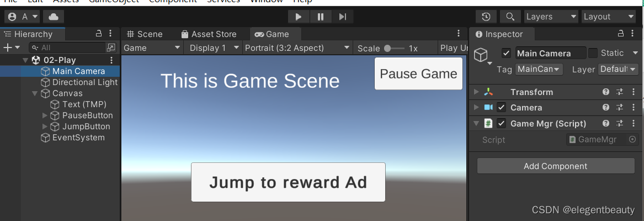Open the Transform component options menu
This screenshot has width=644, height=221.
(x=633, y=92)
